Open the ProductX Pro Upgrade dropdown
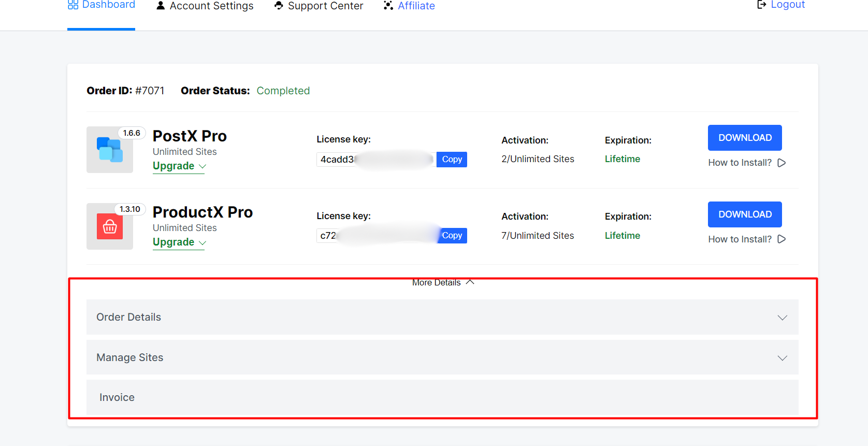 179,242
